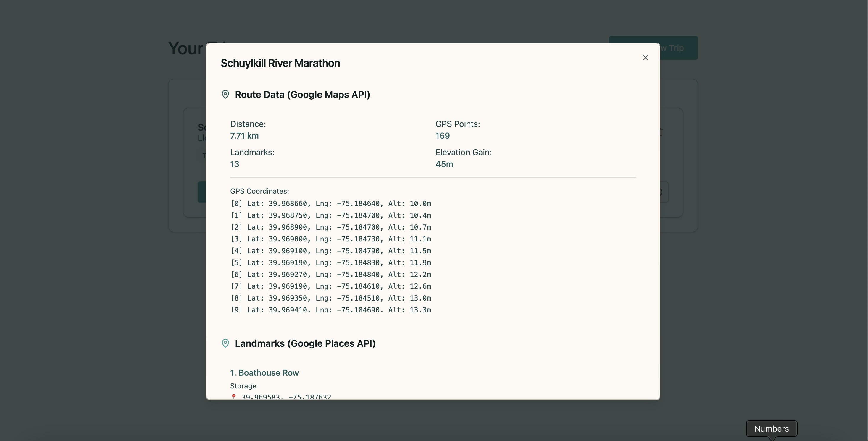Click the Route Data (Google Maps API) heading
Viewport: 868px width, 441px height.
coord(302,95)
